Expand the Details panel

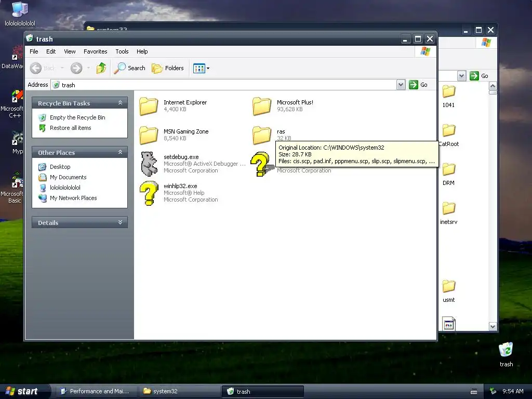(120, 222)
